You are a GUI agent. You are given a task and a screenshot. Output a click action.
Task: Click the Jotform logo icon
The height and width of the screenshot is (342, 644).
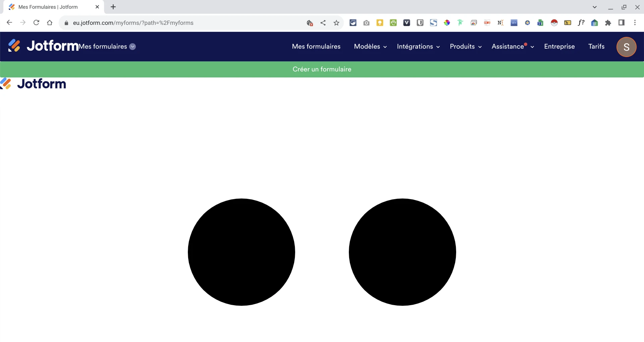click(x=14, y=46)
